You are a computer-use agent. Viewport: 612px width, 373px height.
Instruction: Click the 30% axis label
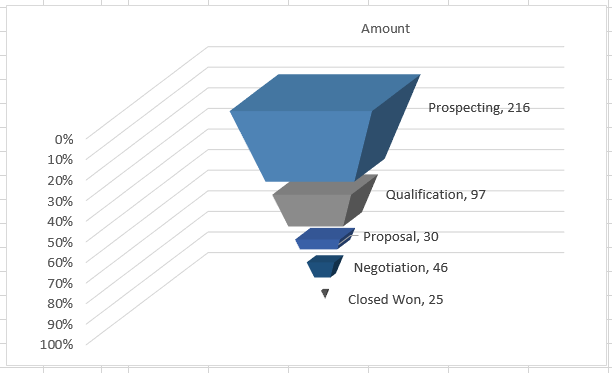pyautogui.click(x=60, y=201)
